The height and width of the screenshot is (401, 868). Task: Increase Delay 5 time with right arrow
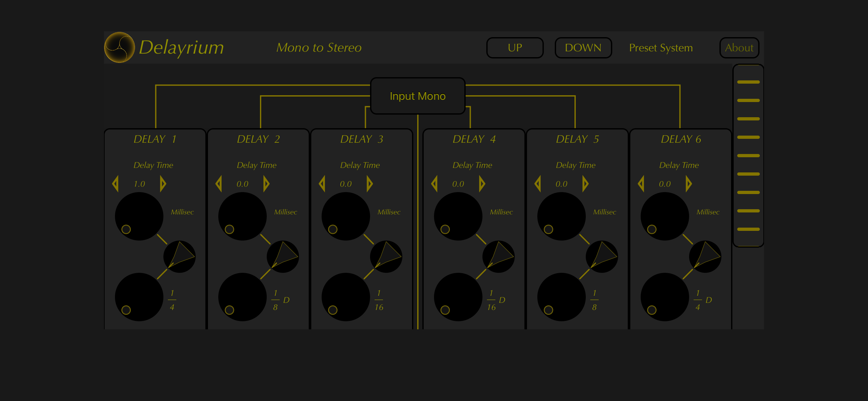(x=585, y=184)
